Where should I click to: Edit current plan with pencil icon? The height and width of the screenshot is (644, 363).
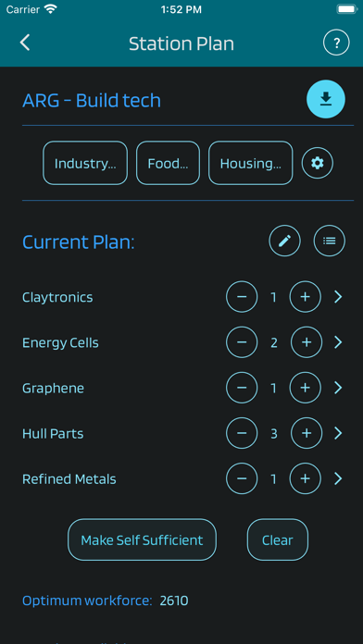coord(285,241)
